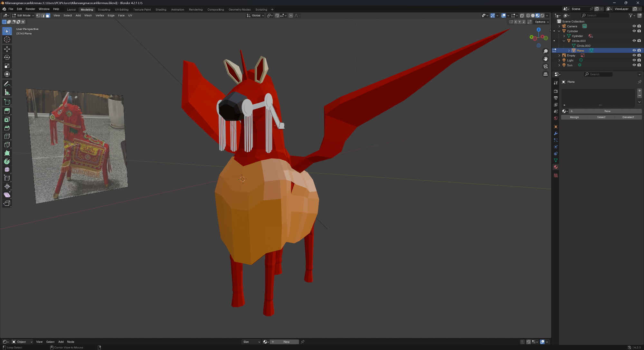The width and height of the screenshot is (644, 350).
Task: Select the Move tool
Action: (7, 49)
